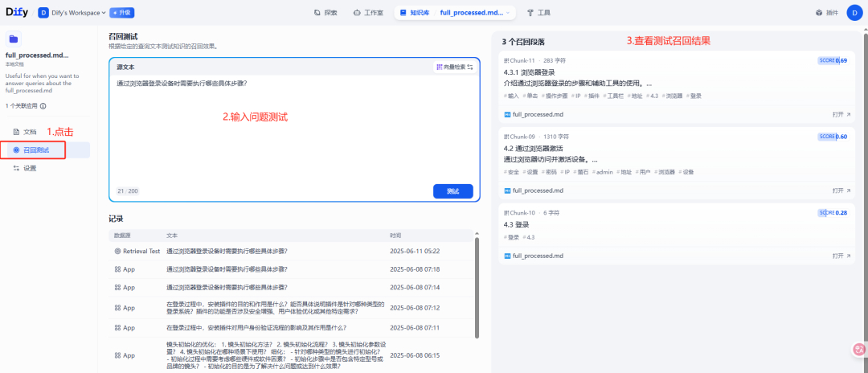Viewport: 868px width, 373px height.
Task: Click the blue folder knowledge base icon
Action: point(14,39)
